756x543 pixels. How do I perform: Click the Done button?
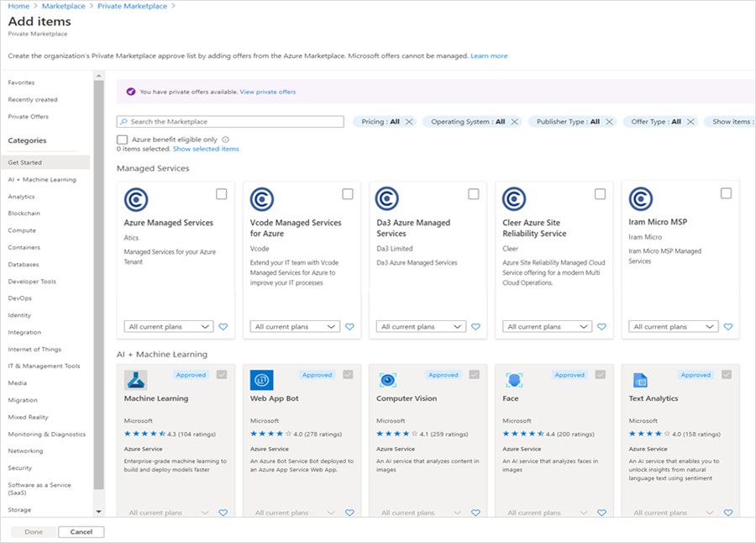pos(32,531)
